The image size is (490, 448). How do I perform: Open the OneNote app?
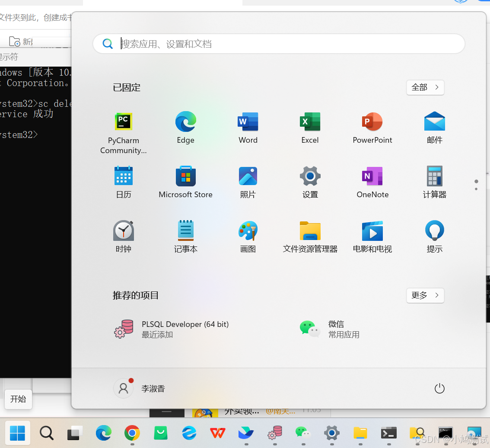[372, 182]
